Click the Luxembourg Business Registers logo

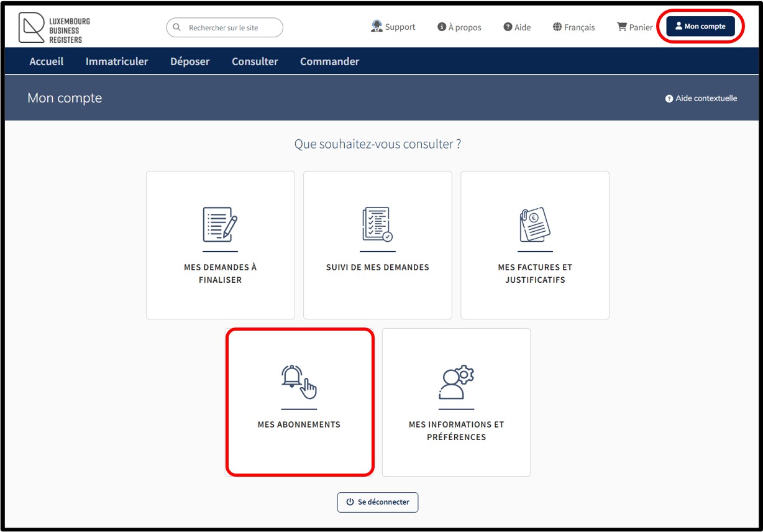[x=54, y=29]
